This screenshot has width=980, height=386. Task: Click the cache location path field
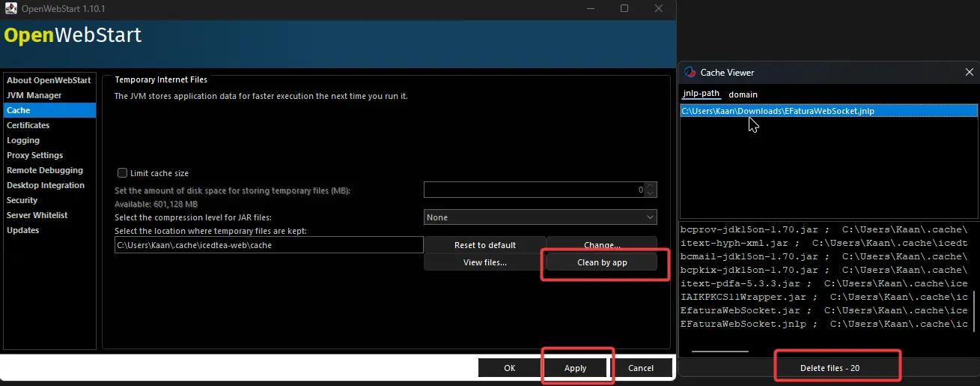(x=269, y=245)
